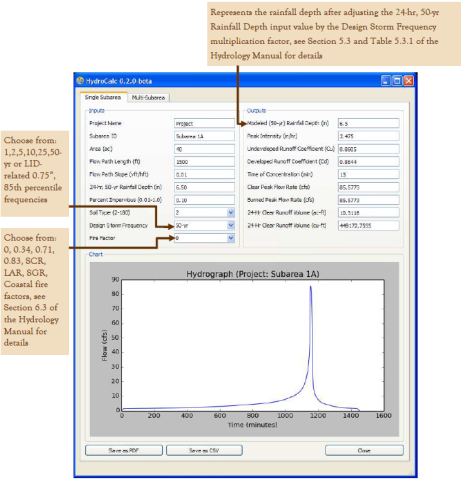Image resolution: width=461 pixels, height=480 pixels.
Task: Click the Area (ac) input field
Action: [204, 149]
